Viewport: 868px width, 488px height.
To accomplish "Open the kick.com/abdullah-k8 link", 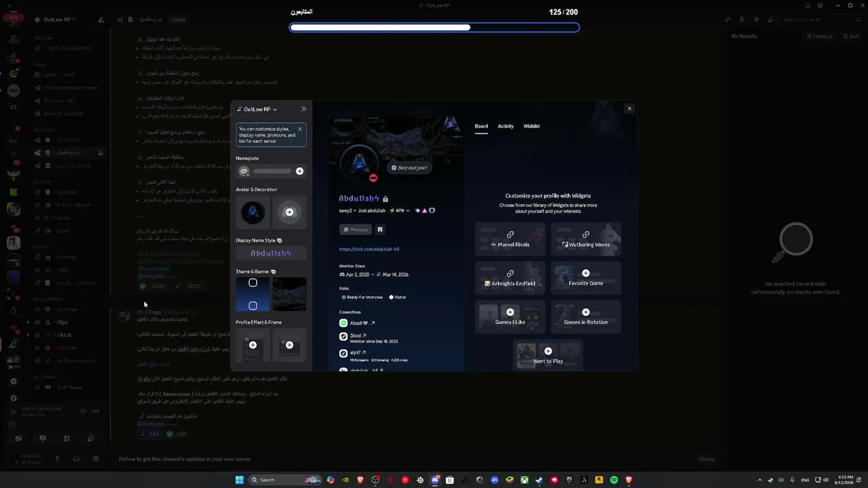I will pos(369,249).
